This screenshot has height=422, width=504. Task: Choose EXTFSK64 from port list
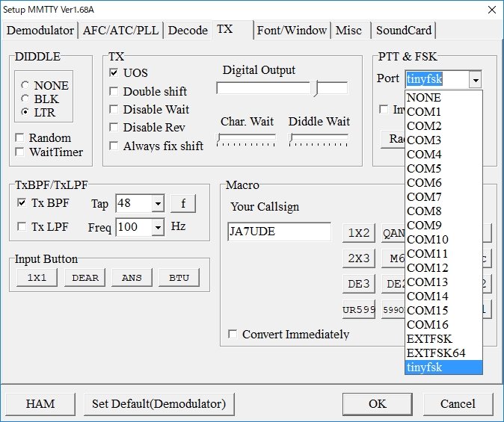point(443,353)
